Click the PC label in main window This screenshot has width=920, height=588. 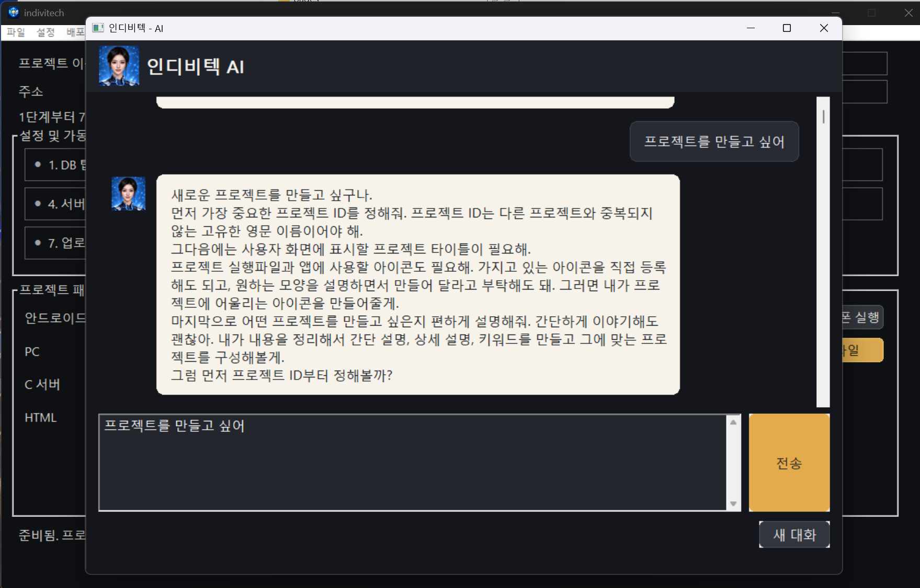[32, 352]
